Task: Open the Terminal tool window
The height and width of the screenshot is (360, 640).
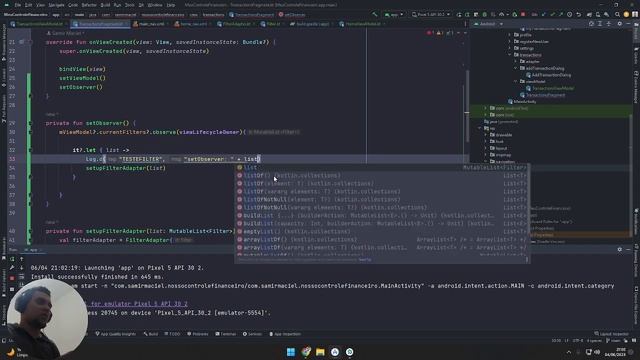Action: pos(226,334)
